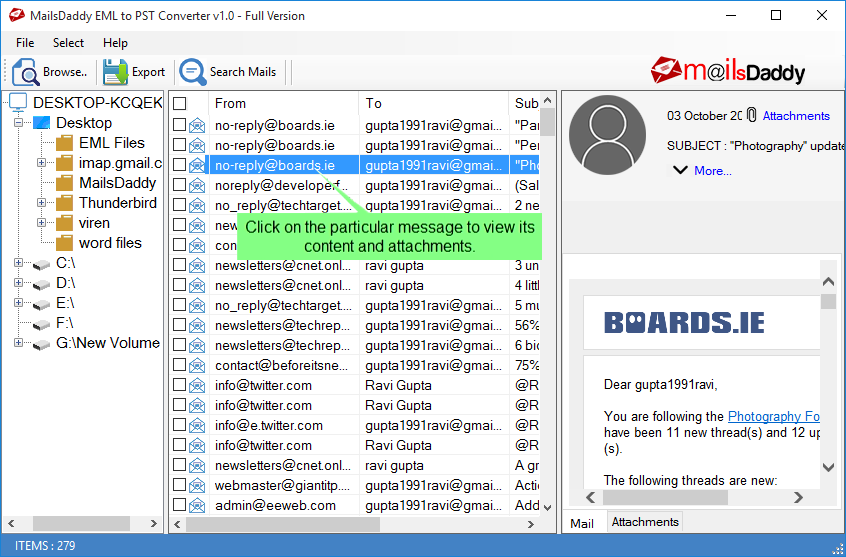This screenshot has width=846, height=557.
Task: Switch to the Attachments tab at bottom
Action: pos(645,522)
